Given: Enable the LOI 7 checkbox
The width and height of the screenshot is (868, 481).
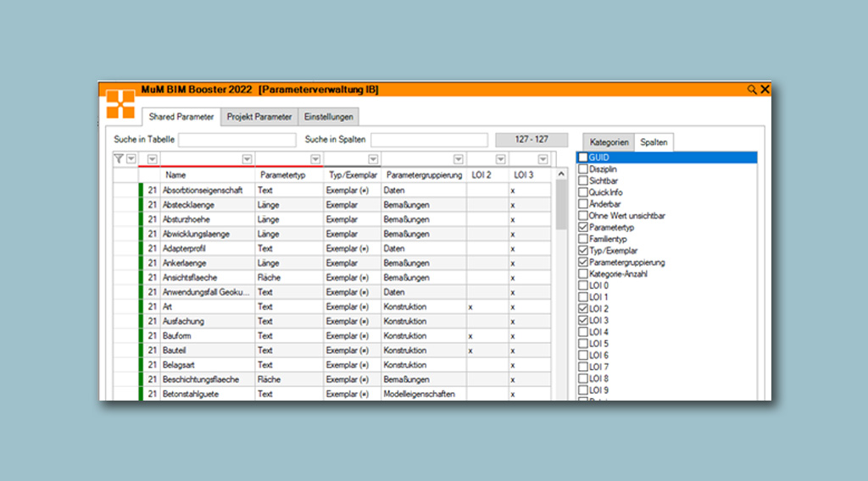Looking at the screenshot, I should 583,367.
